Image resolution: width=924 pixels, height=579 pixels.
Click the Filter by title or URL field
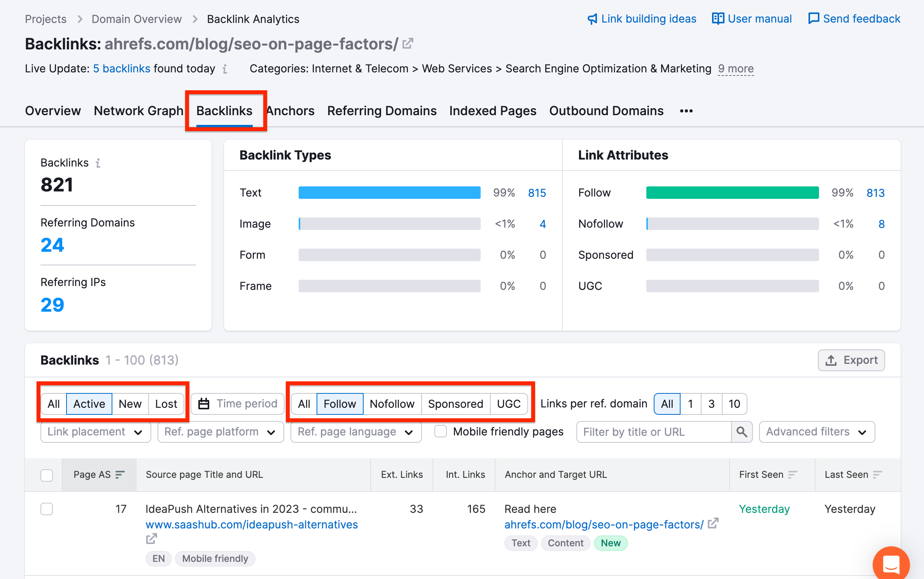pos(654,432)
